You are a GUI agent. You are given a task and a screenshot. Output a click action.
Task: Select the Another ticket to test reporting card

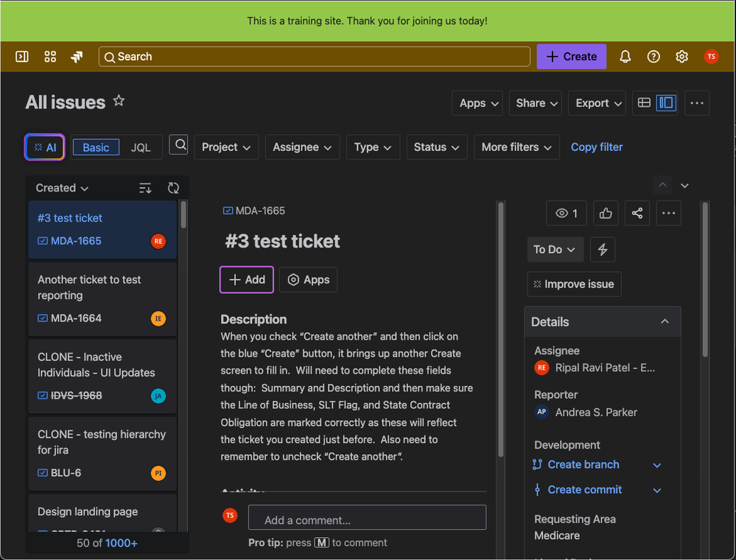point(102,299)
